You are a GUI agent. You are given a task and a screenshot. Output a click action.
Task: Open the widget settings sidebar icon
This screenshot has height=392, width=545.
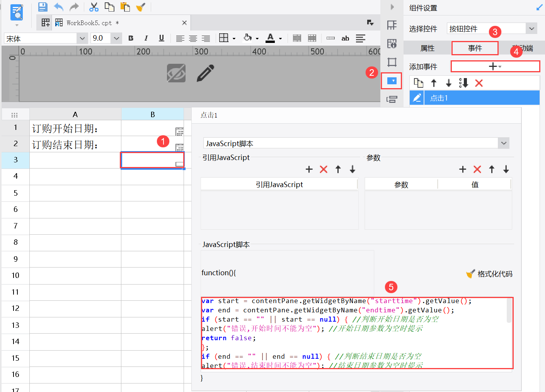(x=392, y=81)
